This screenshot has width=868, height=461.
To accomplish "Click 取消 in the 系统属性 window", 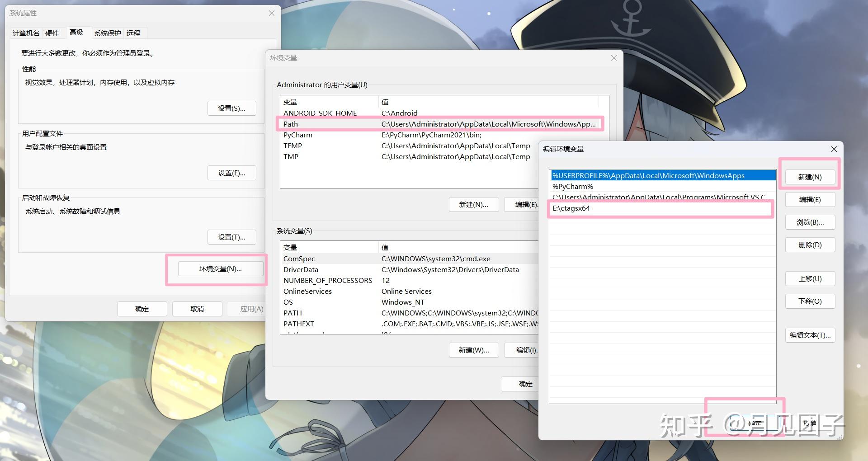I will [x=197, y=309].
